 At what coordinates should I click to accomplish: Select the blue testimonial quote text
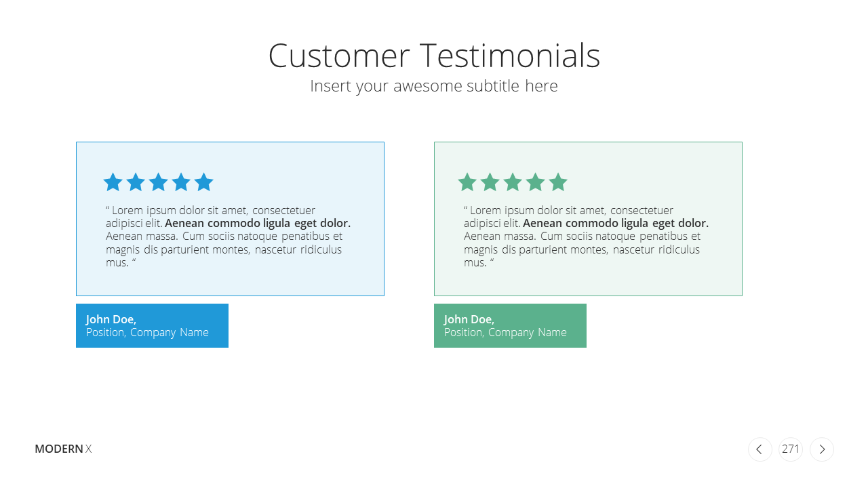[229, 237]
